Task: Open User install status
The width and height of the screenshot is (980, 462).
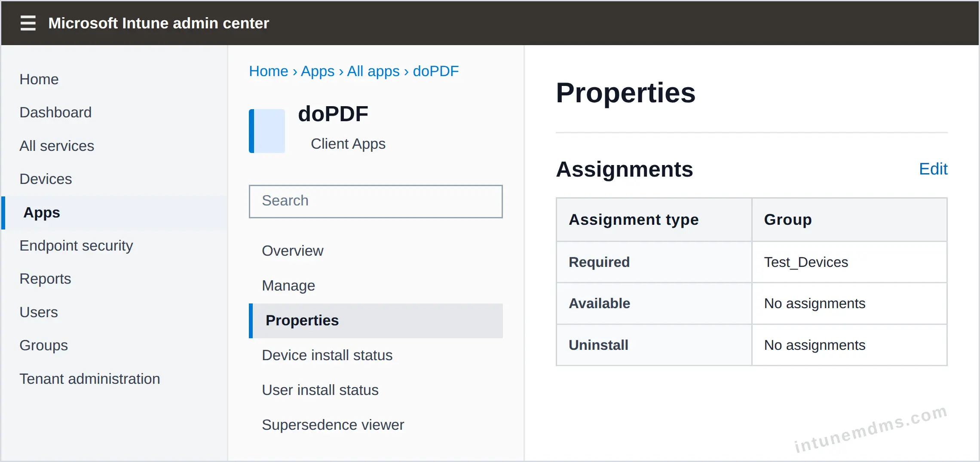Action: point(320,390)
